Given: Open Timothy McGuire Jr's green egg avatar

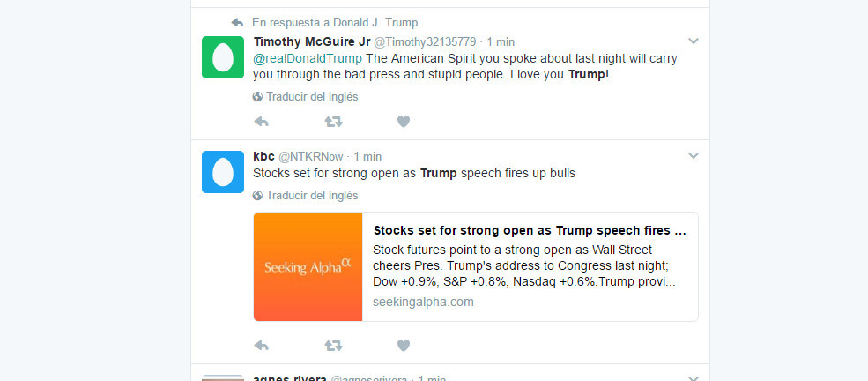Looking at the screenshot, I should pyautogui.click(x=223, y=57).
